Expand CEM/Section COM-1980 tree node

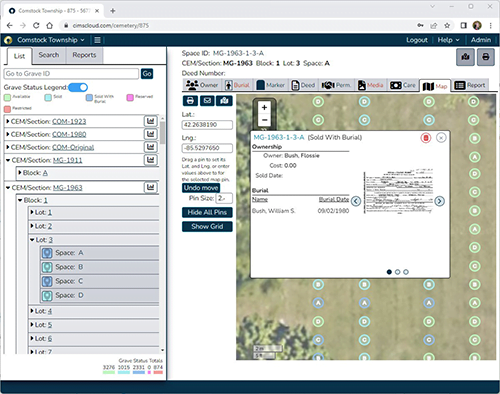point(8,134)
